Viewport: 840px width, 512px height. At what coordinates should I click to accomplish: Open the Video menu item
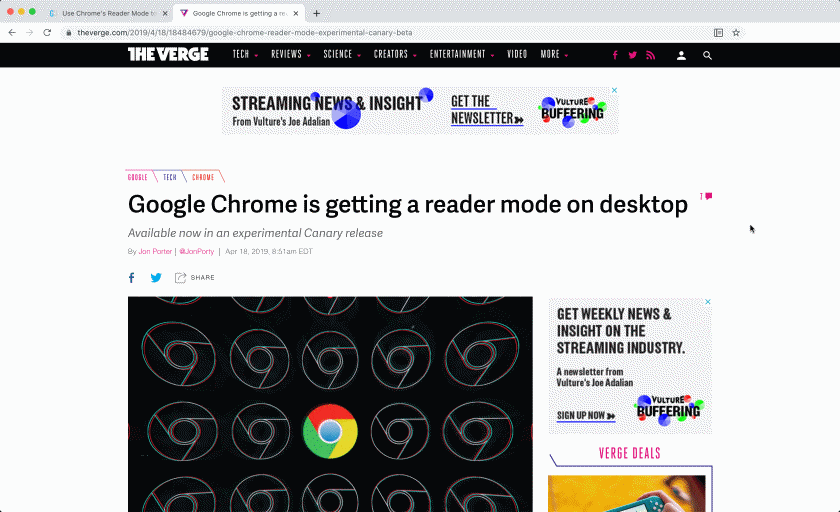(x=517, y=54)
